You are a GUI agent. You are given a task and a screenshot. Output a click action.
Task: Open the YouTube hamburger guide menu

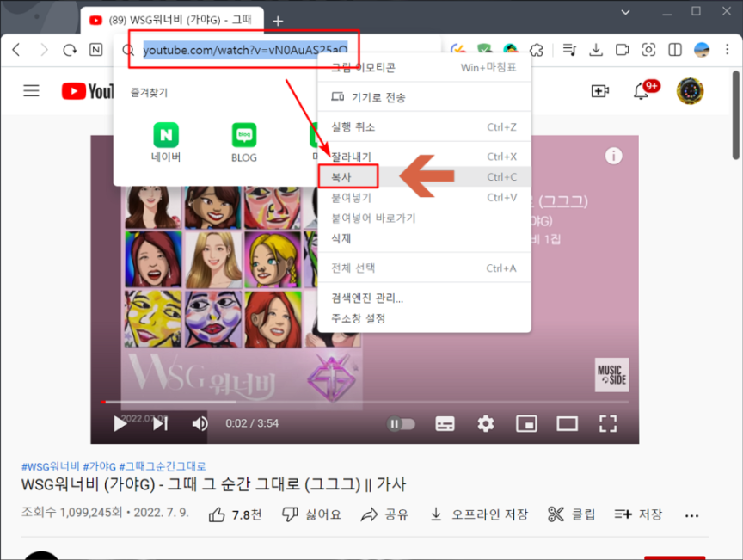(31, 90)
